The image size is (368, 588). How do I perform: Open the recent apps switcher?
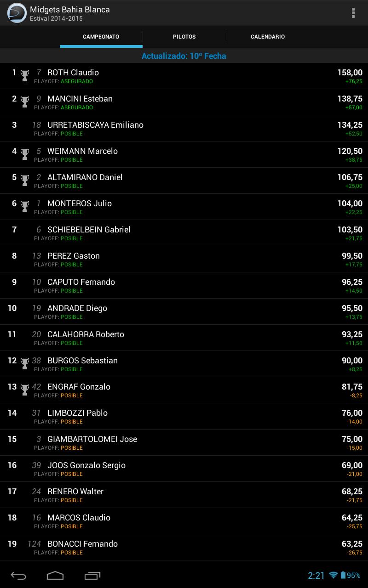[x=92, y=575]
